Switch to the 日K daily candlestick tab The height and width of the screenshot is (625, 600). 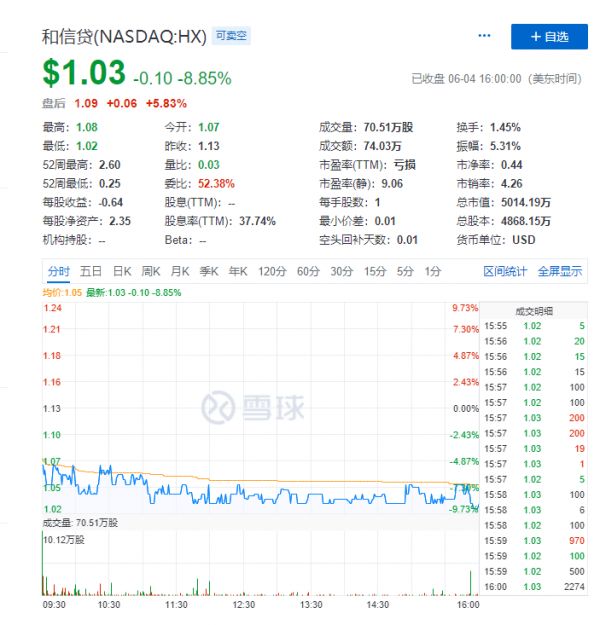point(122,271)
